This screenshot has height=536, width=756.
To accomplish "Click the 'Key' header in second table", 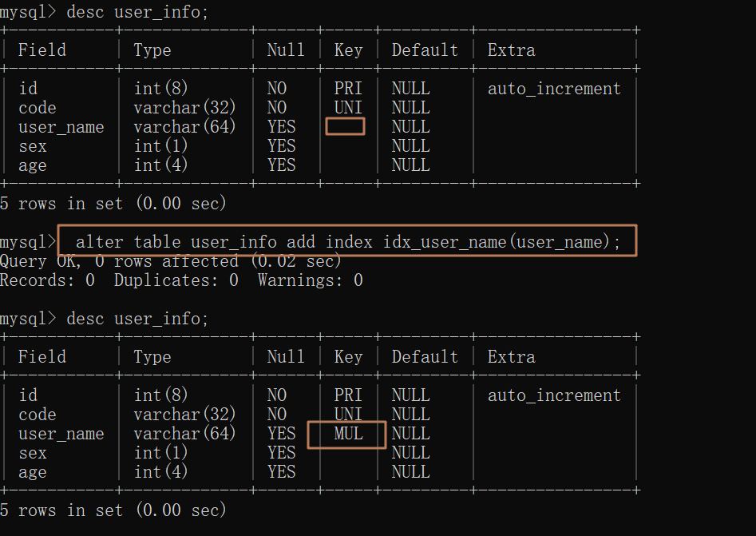I will [348, 357].
